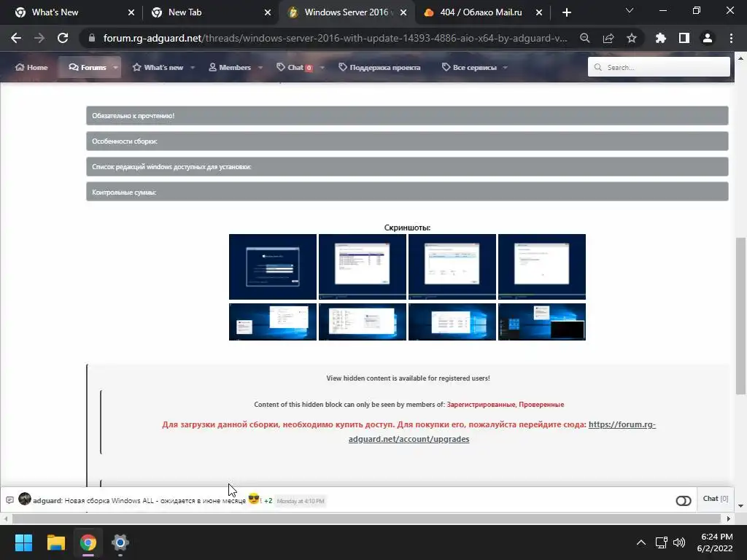Open File Explorer from taskbar
The width and height of the screenshot is (747, 560).
click(55, 542)
